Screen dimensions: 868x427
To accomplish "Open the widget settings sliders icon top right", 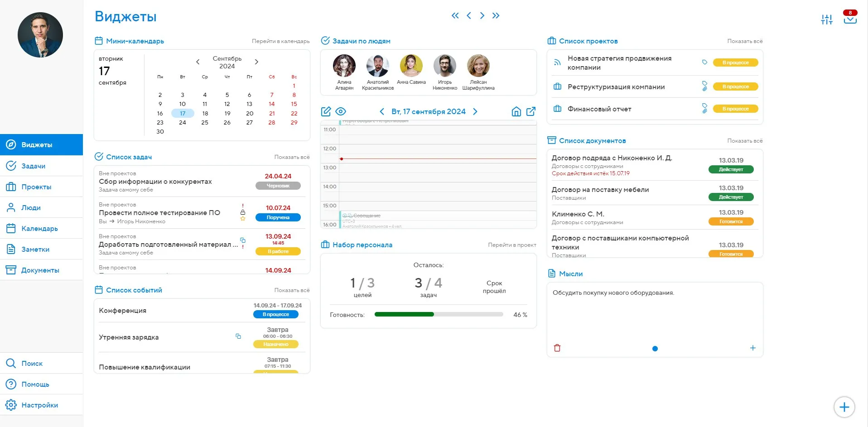I will click(x=827, y=19).
